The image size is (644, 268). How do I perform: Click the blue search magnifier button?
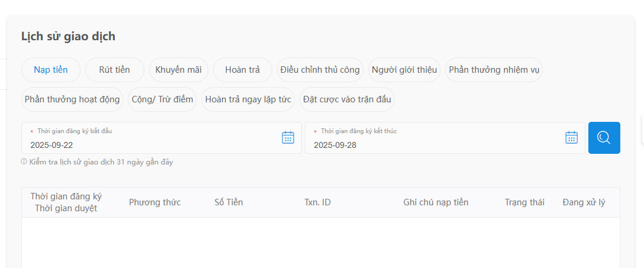coord(604,138)
